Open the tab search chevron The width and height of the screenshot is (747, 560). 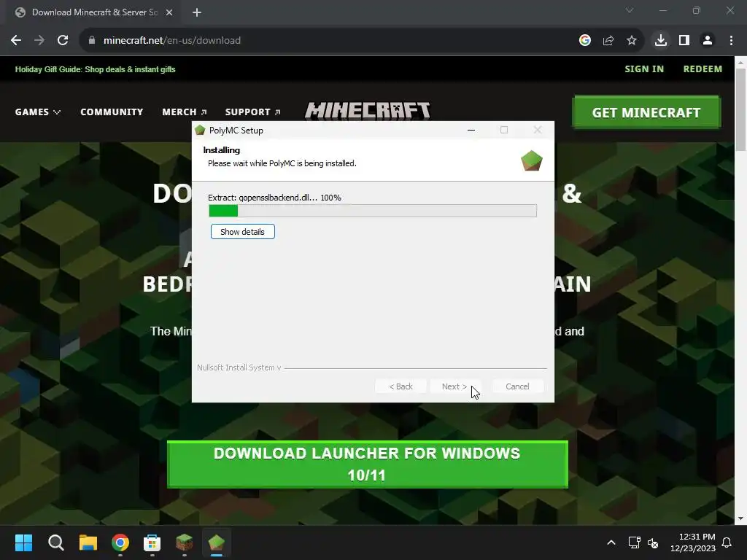(x=630, y=10)
